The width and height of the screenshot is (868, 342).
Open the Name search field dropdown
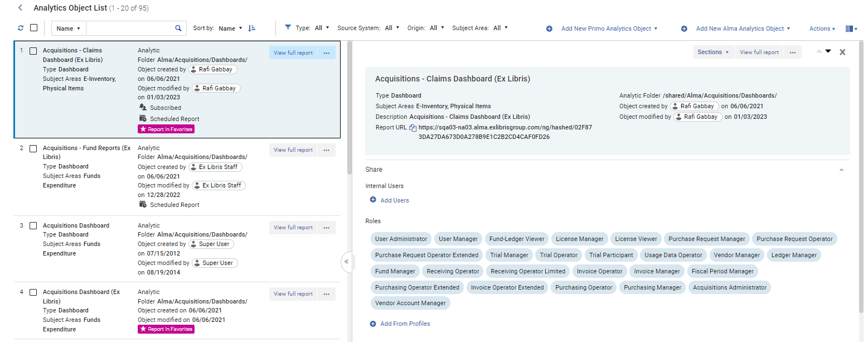[x=69, y=28]
